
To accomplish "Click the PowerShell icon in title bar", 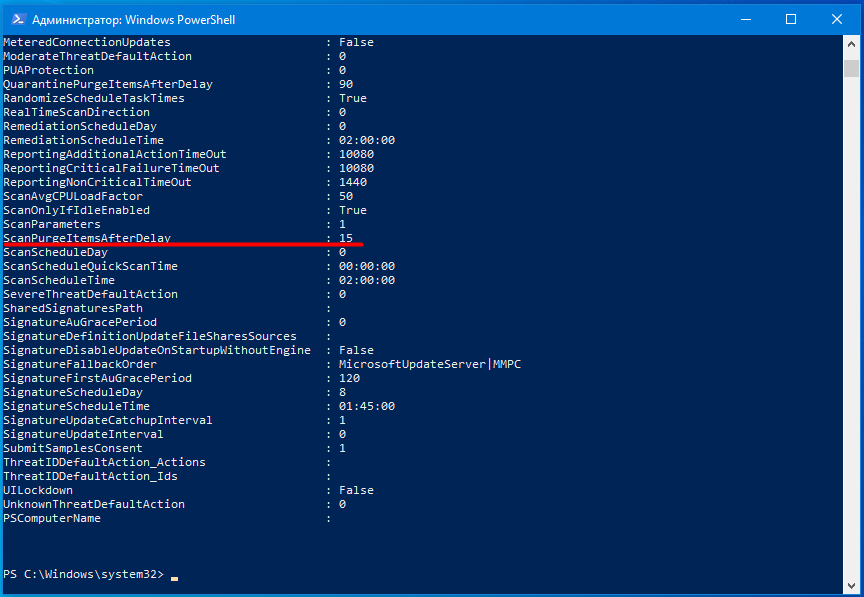I will point(16,19).
